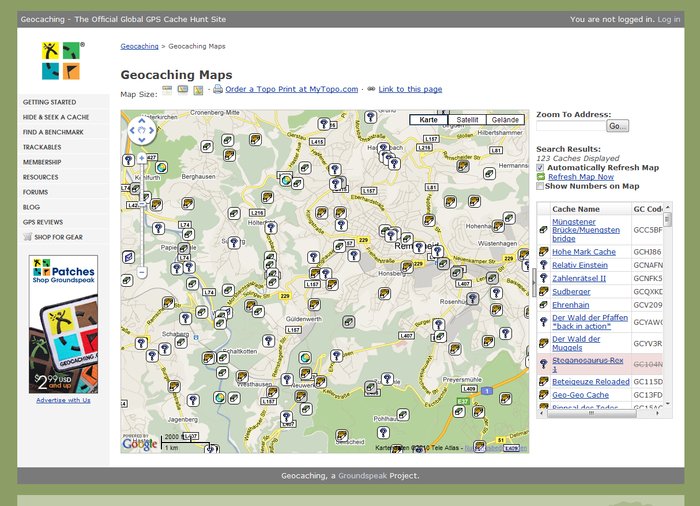Click the GCHJ86 code cell
This screenshot has width=700, height=506.
647,252
